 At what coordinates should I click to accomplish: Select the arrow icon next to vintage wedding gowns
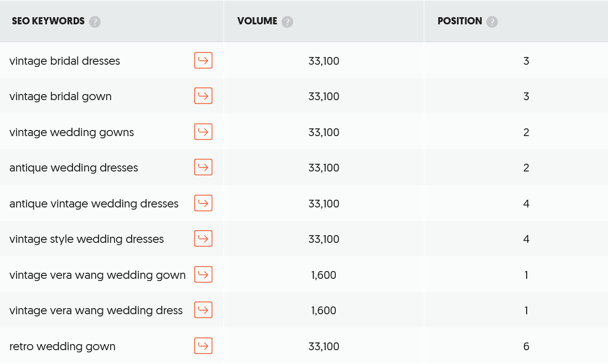point(203,132)
